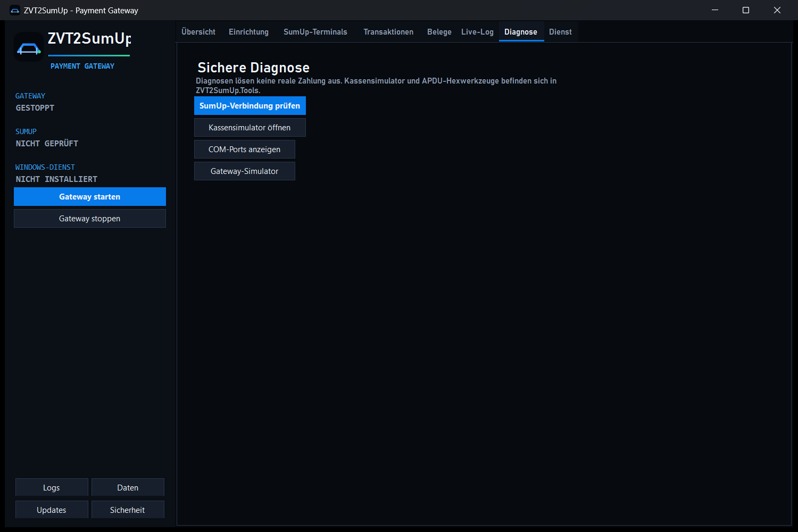
Task: Minimize the ZVT2SumUp window
Action: pos(715,10)
